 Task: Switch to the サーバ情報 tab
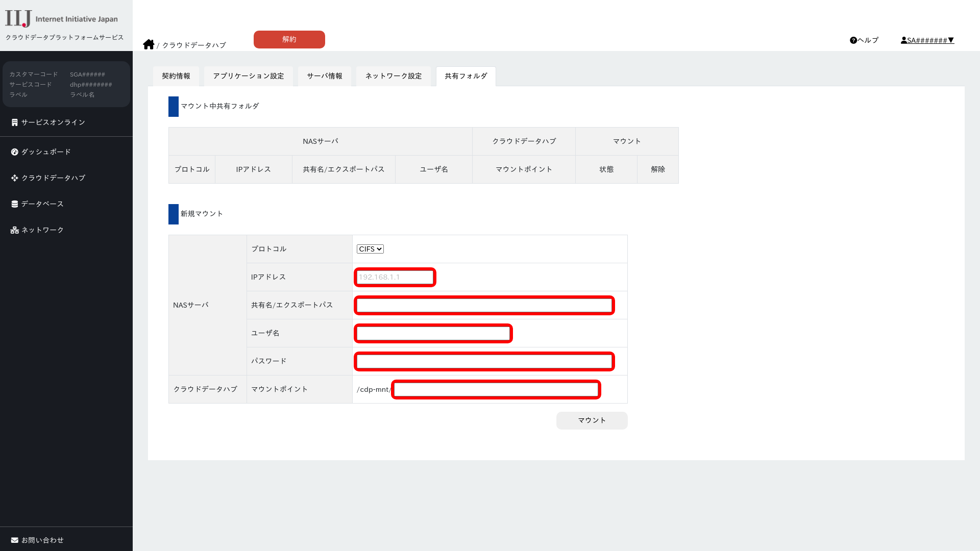click(x=325, y=76)
